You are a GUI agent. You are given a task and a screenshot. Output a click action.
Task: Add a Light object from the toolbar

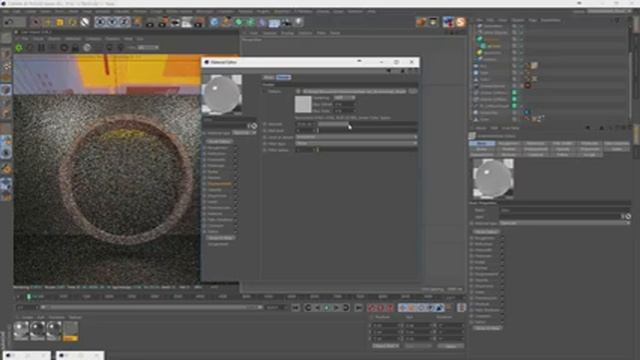point(299,22)
